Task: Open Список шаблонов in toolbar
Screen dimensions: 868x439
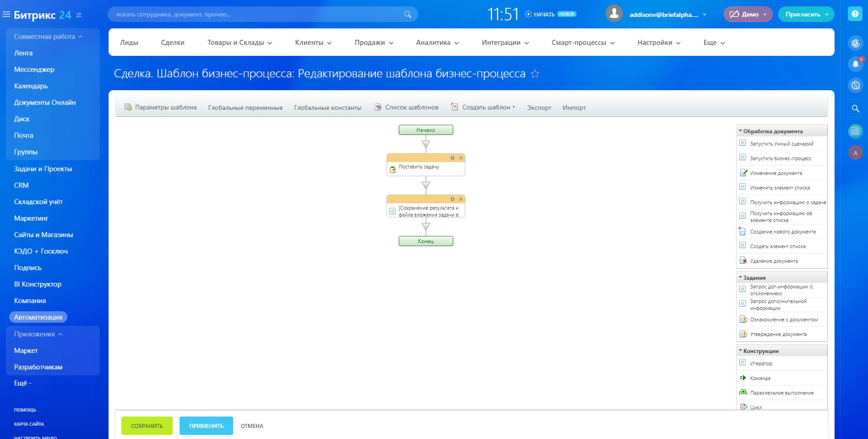Action: point(411,107)
